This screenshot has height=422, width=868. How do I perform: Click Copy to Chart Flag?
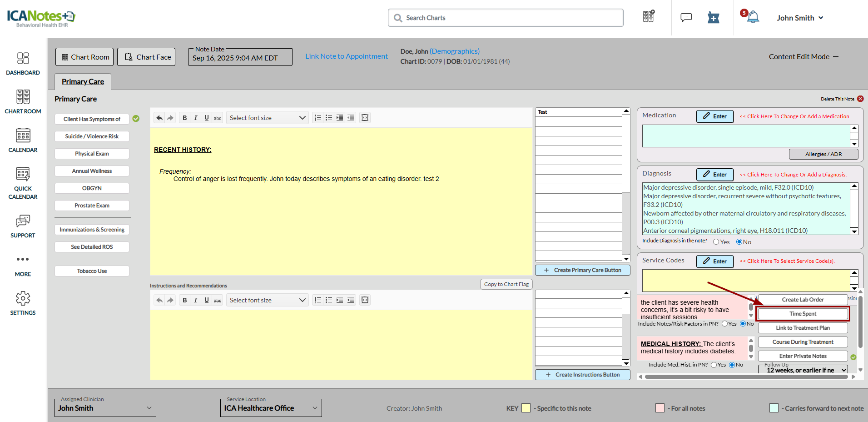pyautogui.click(x=506, y=284)
